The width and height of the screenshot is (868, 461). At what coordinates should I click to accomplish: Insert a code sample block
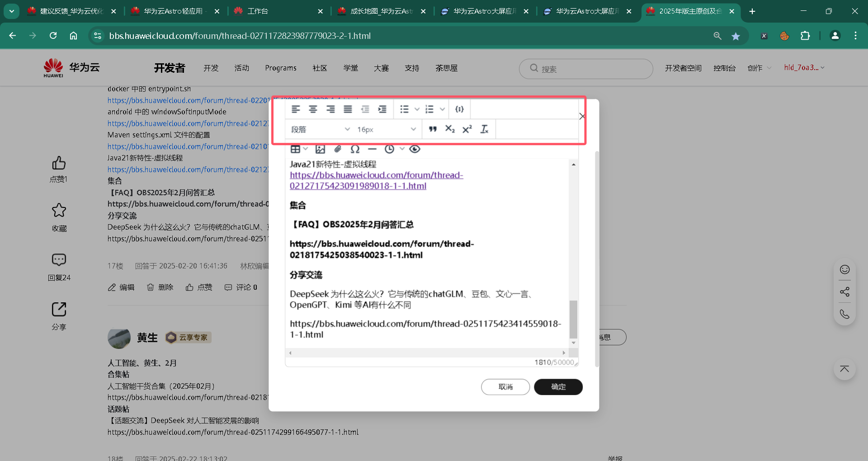(459, 109)
